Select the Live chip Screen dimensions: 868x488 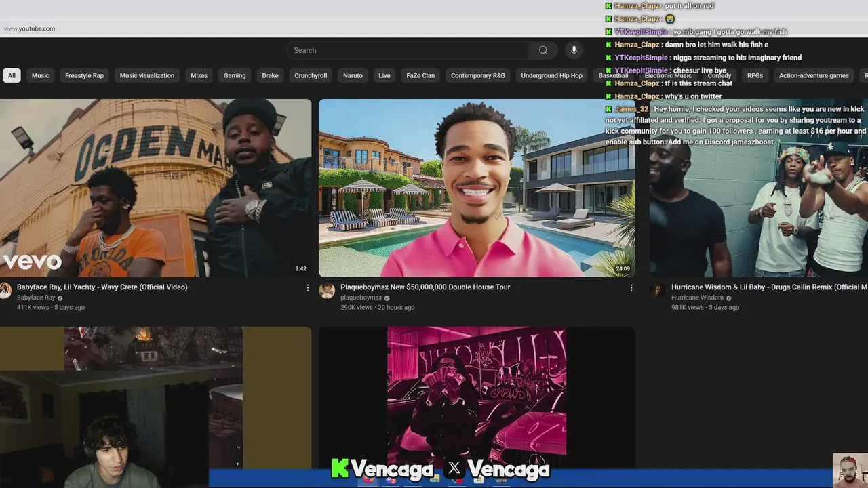[384, 76]
